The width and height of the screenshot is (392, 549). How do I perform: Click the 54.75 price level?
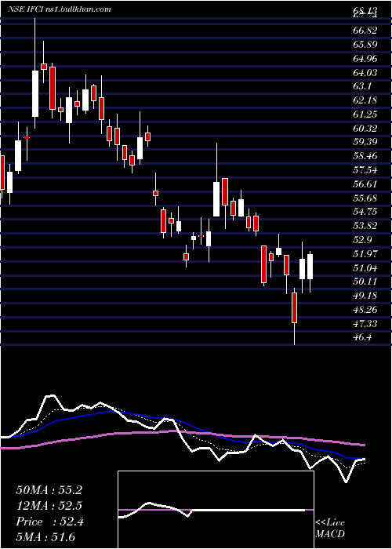tap(365, 212)
